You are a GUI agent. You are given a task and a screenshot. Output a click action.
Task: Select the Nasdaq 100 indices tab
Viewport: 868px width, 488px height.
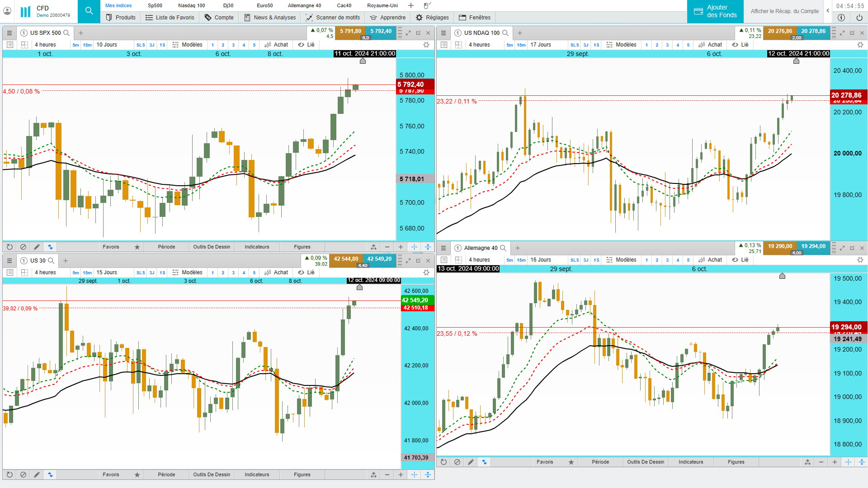point(191,5)
